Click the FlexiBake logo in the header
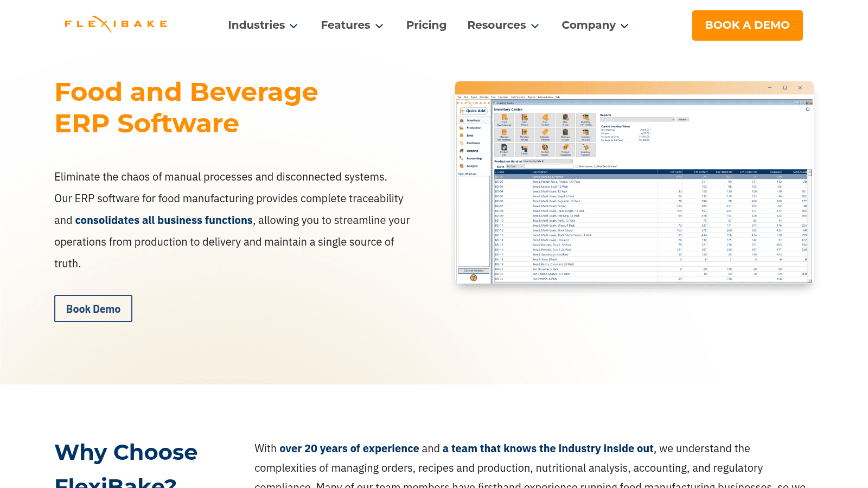 (x=116, y=24)
